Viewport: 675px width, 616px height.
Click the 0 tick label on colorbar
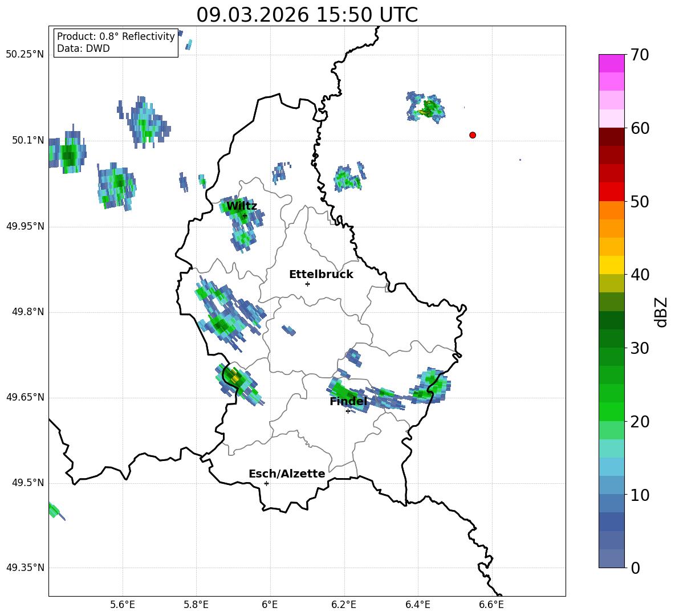635,568
